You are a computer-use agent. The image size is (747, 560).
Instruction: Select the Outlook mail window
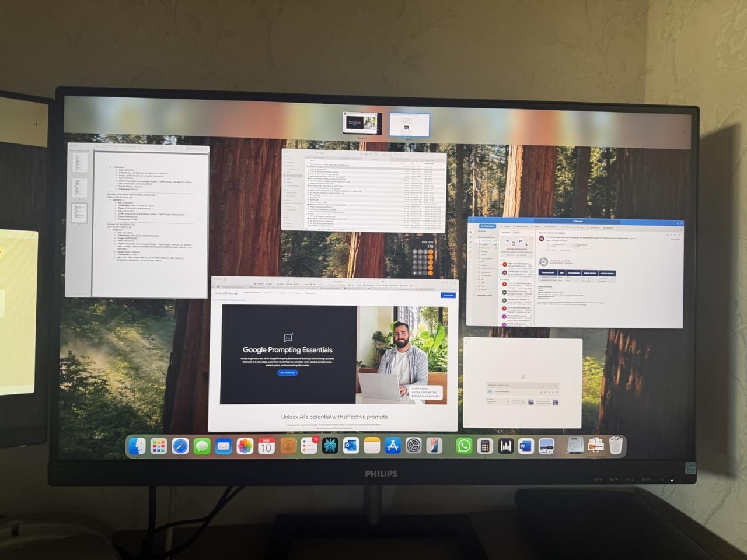575,272
